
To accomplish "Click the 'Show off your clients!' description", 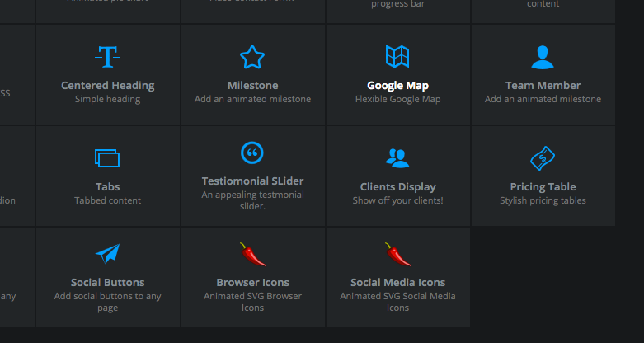I will [x=397, y=200].
